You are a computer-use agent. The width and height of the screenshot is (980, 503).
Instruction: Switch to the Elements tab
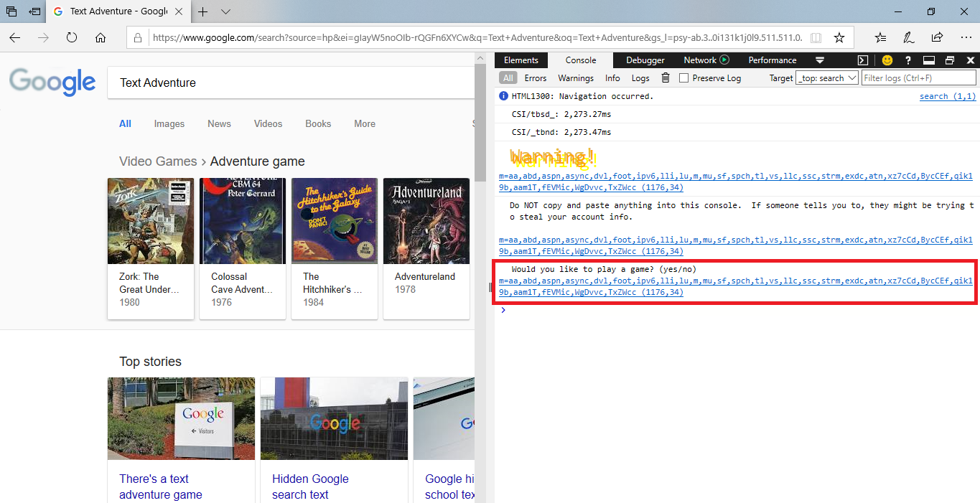pos(521,60)
